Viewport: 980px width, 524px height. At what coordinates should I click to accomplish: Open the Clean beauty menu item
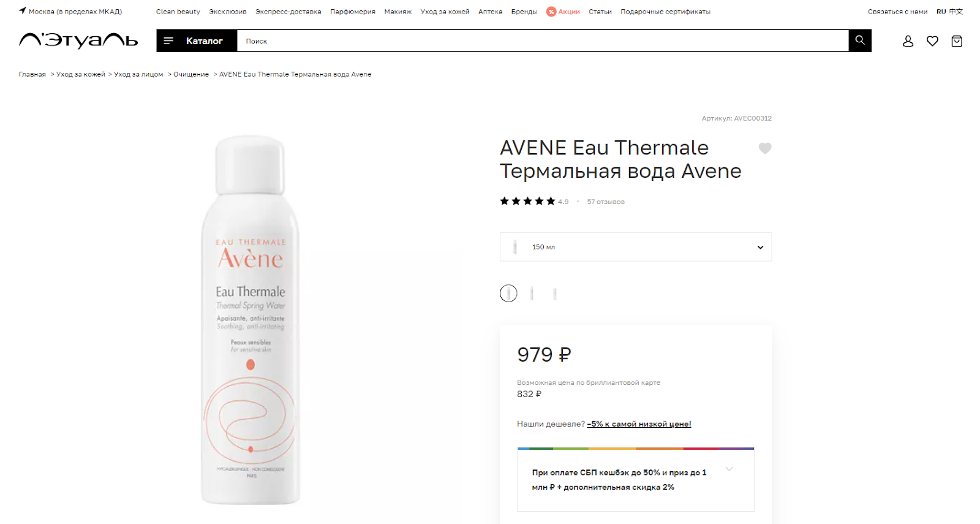tap(178, 12)
